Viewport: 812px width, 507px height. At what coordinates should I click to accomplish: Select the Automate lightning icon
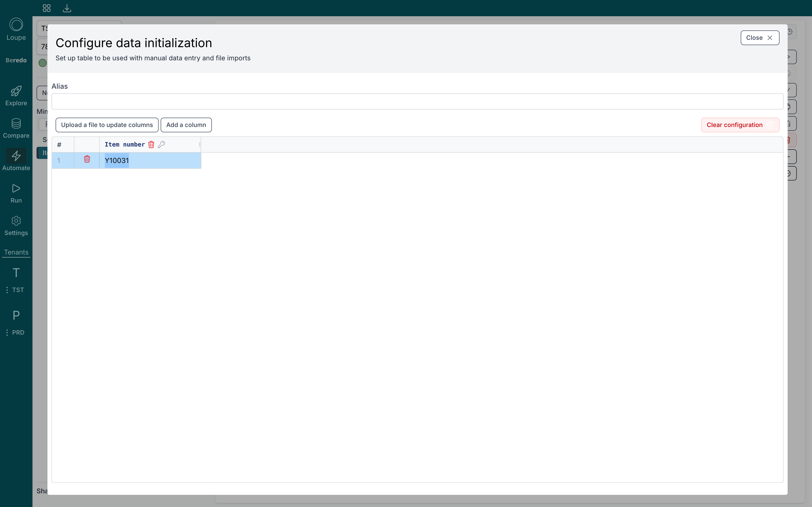(16, 156)
